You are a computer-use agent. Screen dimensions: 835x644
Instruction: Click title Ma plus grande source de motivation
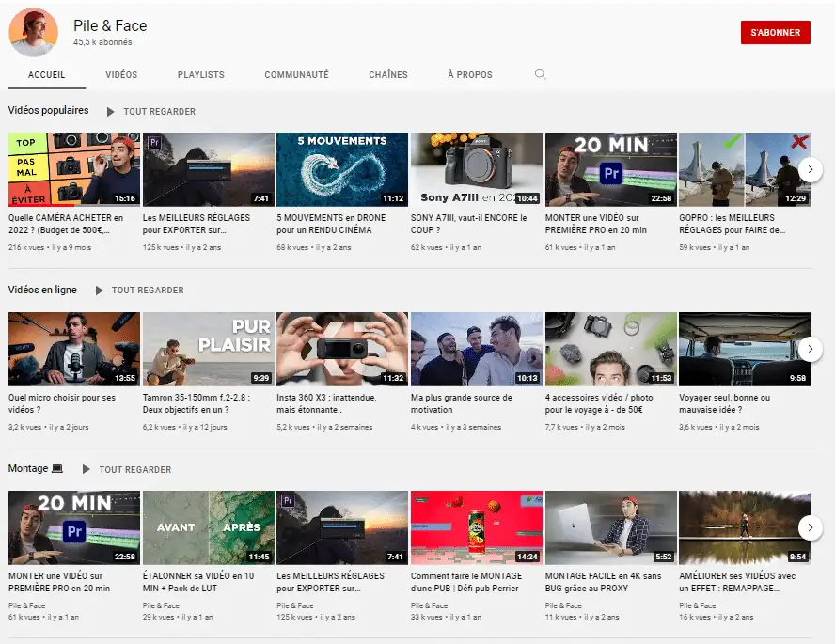pyautogui.click(x=461, y=403)
